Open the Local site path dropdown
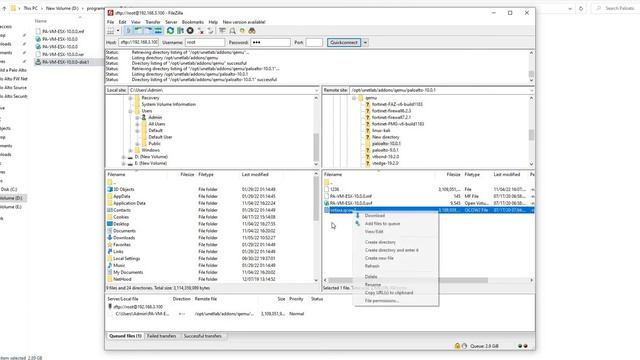Viewport: 640px width, 360px height. click(316, 90)
